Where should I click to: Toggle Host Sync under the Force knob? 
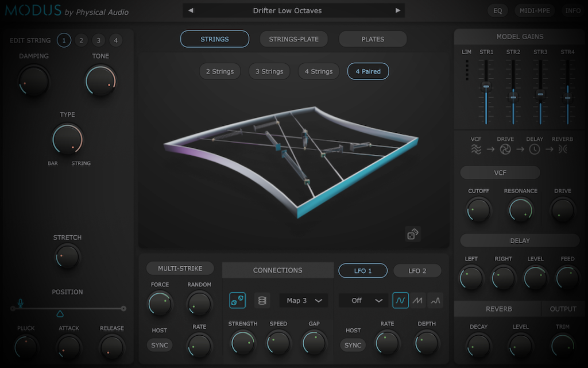pyautogui.click(x=159, y=345)
